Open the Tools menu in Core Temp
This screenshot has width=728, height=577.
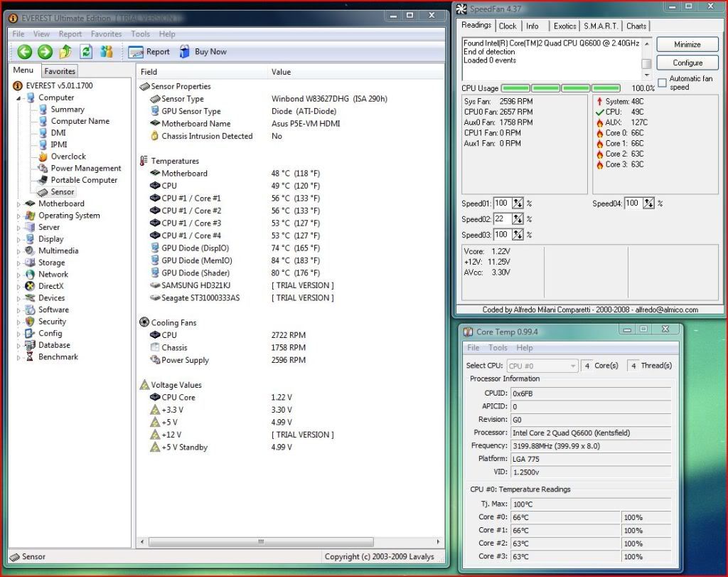click(498, 347)
